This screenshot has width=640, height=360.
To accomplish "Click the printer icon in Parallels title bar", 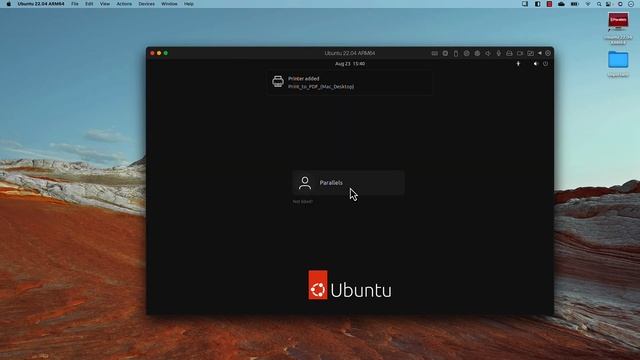I will [509, 53].
